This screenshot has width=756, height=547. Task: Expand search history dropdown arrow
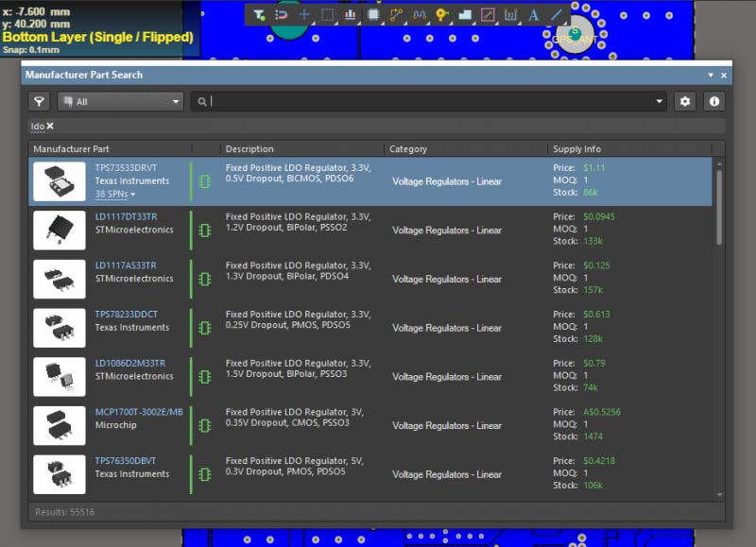[x=659, y=102]
